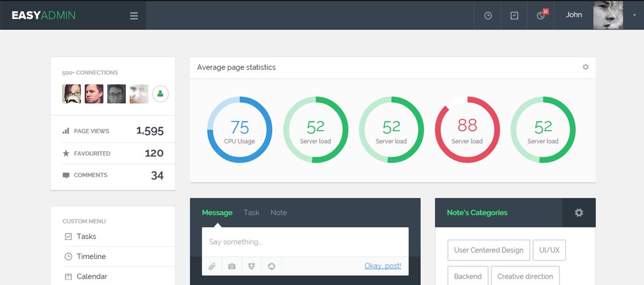
Task: Open Timeline in the custom menu
Action: [x=91, y=256]
